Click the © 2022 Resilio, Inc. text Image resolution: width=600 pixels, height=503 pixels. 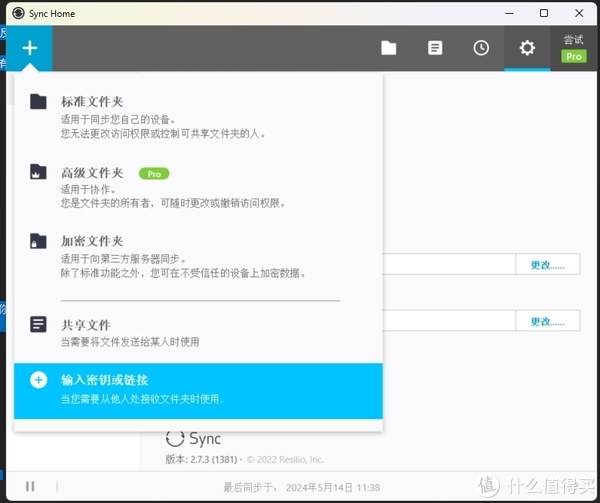285,459
